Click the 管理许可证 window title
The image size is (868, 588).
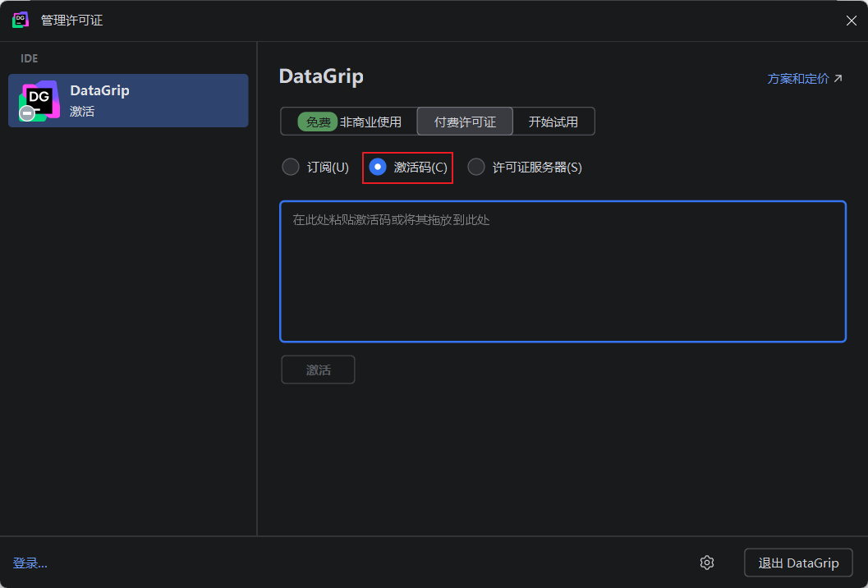[x=72, y=21]
